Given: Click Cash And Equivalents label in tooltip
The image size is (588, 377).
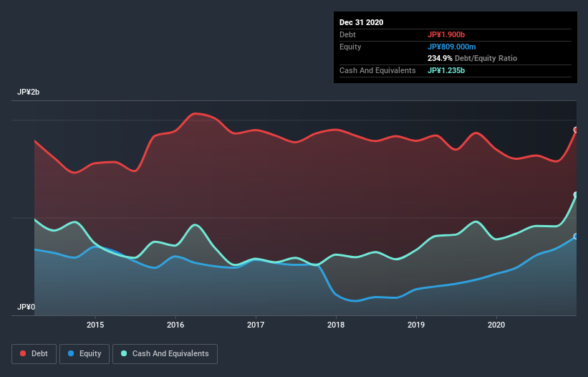Looking at the screenshot, I should click(377, 70).
